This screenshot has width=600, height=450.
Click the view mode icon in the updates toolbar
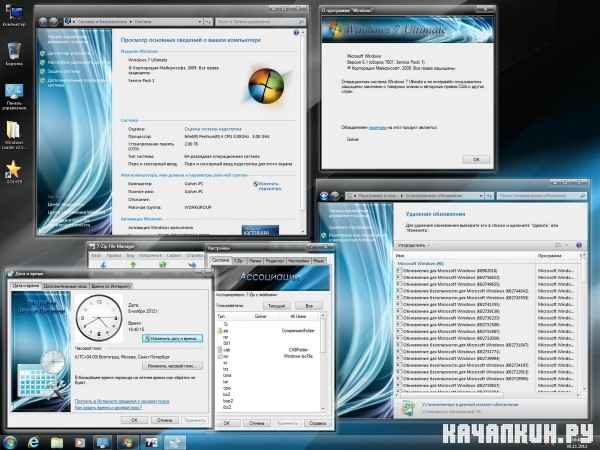559,245
